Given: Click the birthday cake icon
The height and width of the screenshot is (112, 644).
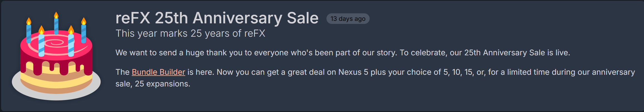Looking at the screenshot, I should tap(56, 58).
